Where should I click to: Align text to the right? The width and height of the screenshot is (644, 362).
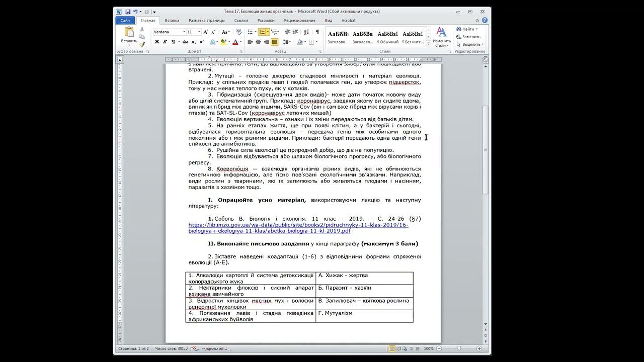pos(266,42)
